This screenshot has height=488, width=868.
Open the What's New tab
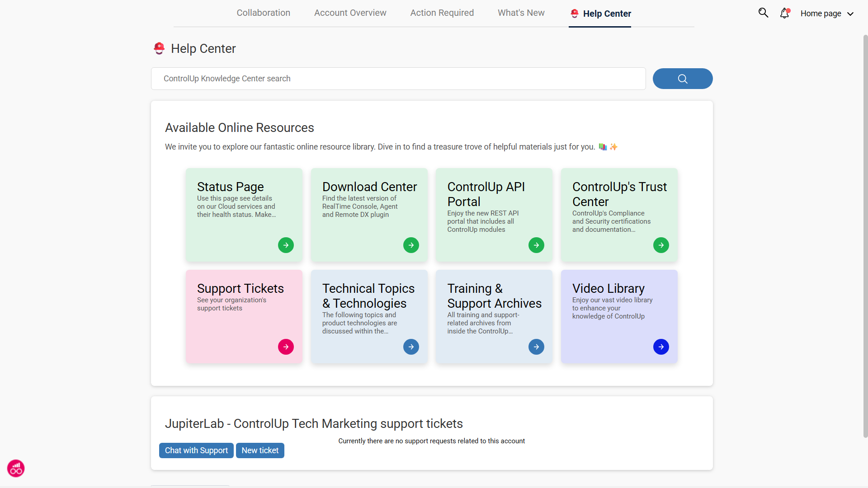click(521, 13)
